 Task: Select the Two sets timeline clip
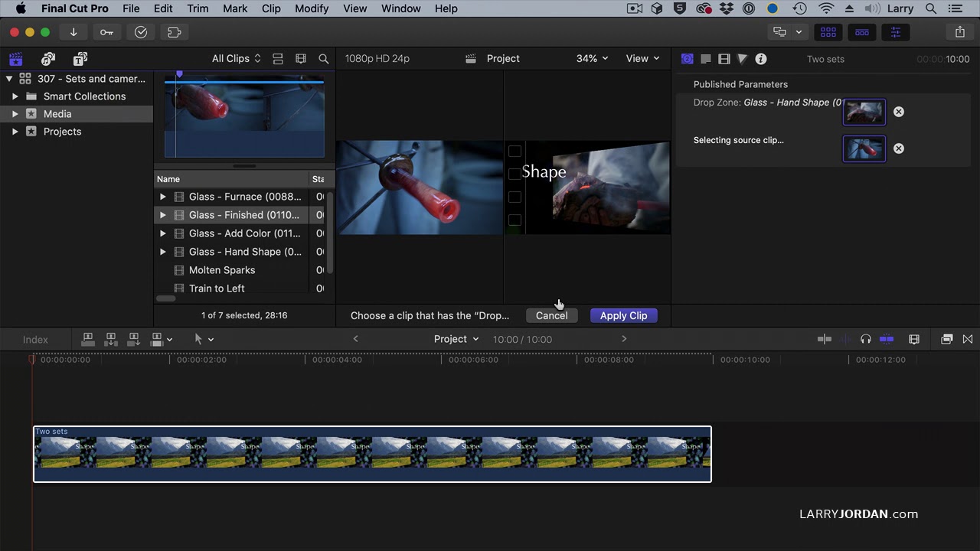[x=372, y=454]
